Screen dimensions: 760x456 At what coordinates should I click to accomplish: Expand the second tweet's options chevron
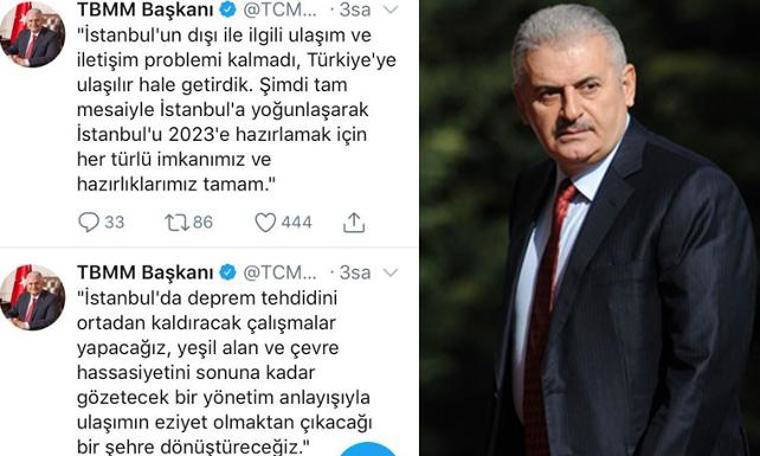point(390,273)
